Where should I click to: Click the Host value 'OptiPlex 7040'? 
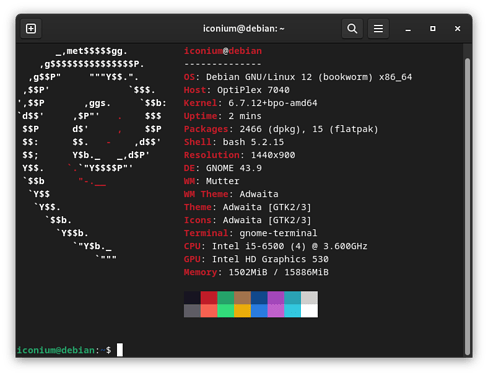[x=253, y=90]
